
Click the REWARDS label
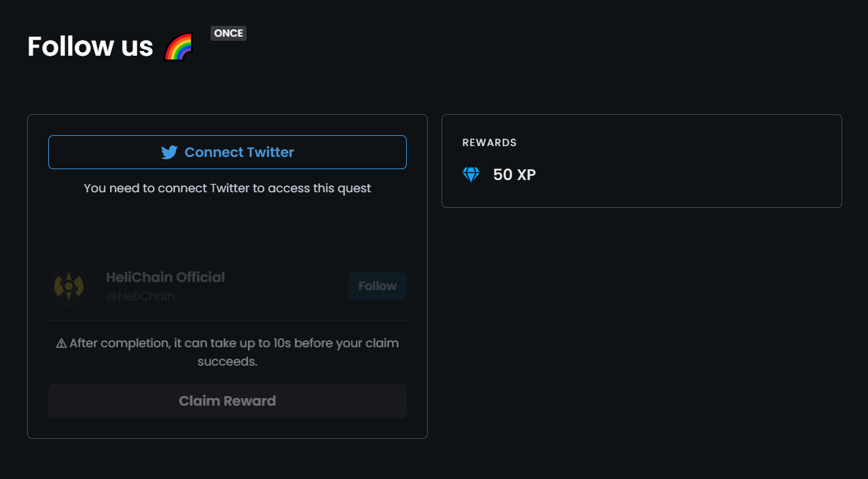(489, 143)
